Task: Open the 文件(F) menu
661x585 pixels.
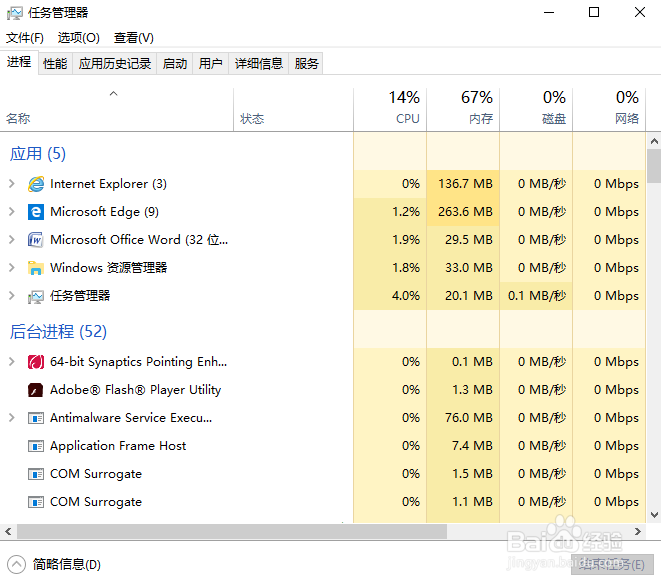Action: (x=25, y=38)
